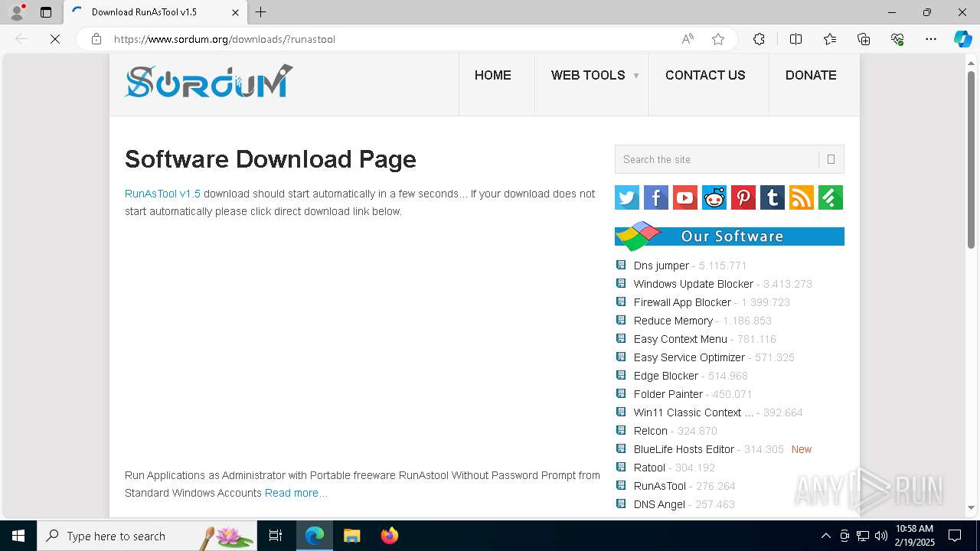Open the CONTACT US page

pos(705,75)
